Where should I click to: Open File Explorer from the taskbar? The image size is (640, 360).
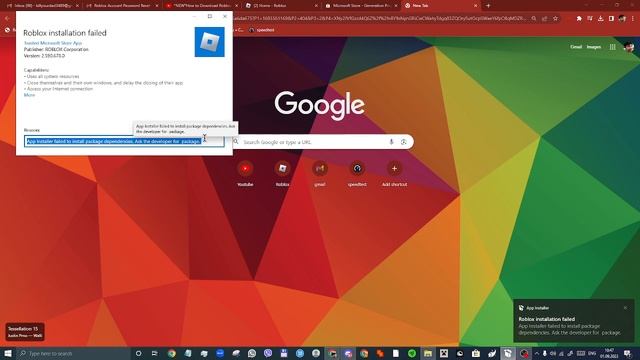pyautogui.click(x=428, y=353)
